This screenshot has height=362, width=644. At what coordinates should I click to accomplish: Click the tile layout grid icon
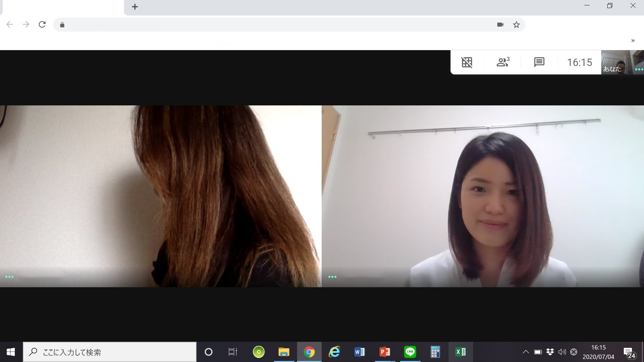[467, 62]
